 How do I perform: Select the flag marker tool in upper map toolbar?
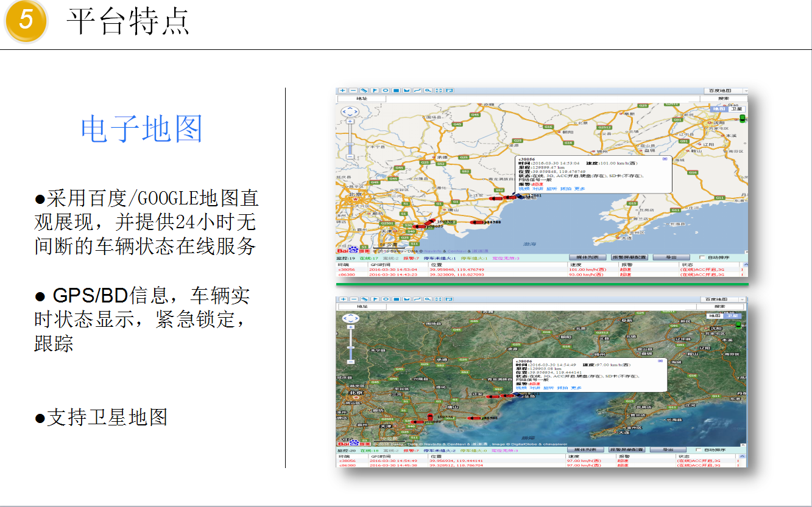point(375,91)
